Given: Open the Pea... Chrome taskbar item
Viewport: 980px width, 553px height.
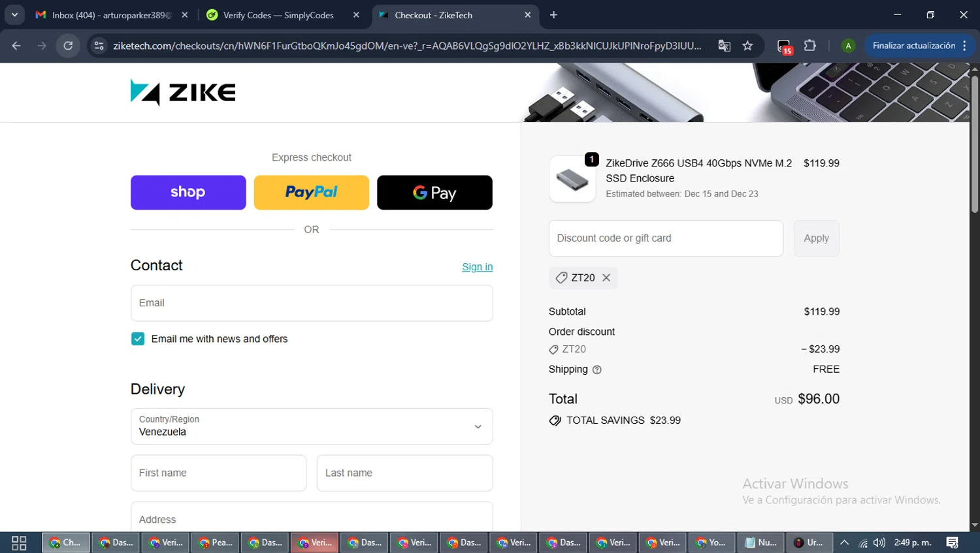Looking at the screenshot, I should tap(216, 543).
